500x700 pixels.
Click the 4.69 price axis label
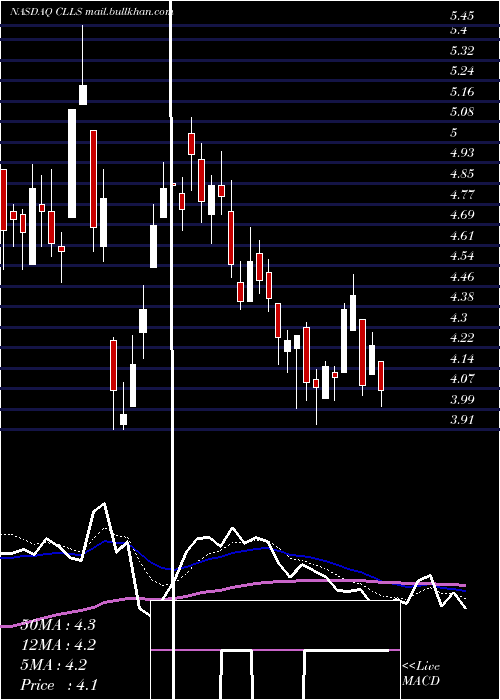(462, 215)
